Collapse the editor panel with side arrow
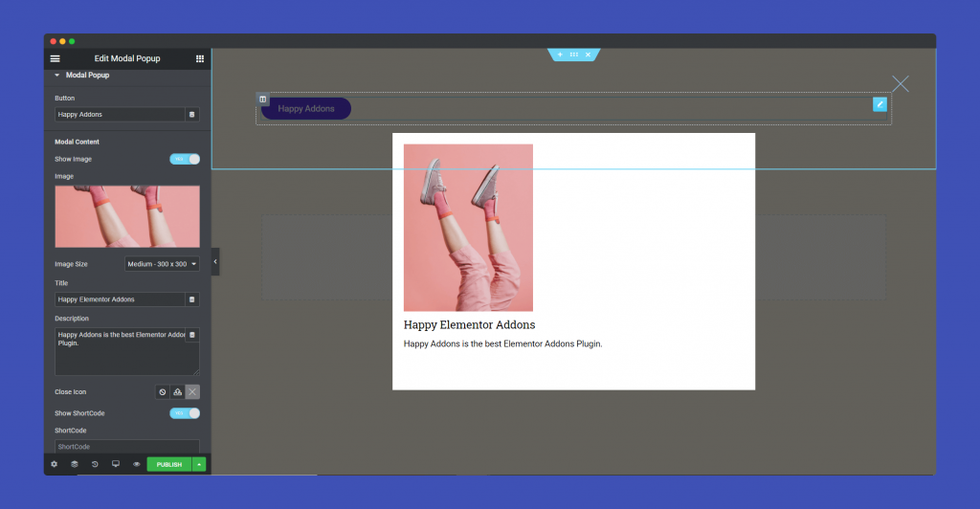This screenshot has height=509, width=980. pyautogui.click(x=215, y=262)
